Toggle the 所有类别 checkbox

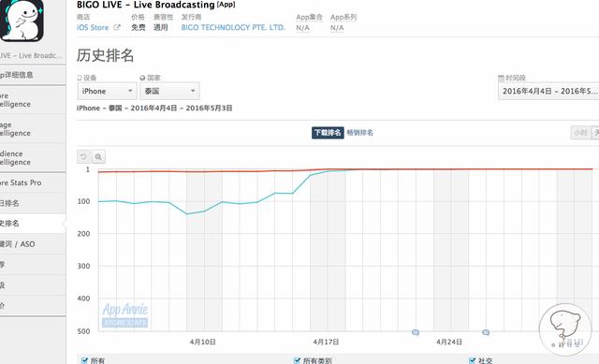click(x=297, y=360)
